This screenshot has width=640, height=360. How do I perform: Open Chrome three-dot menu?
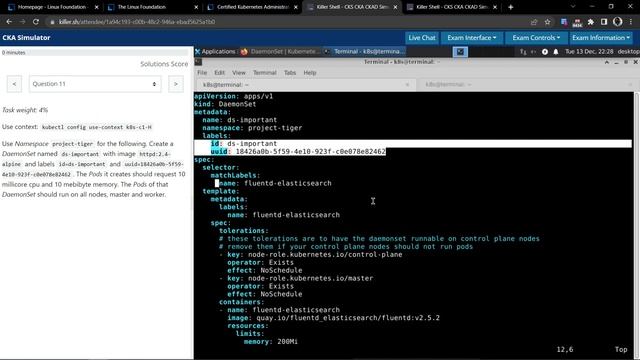(x=631, y=22)
